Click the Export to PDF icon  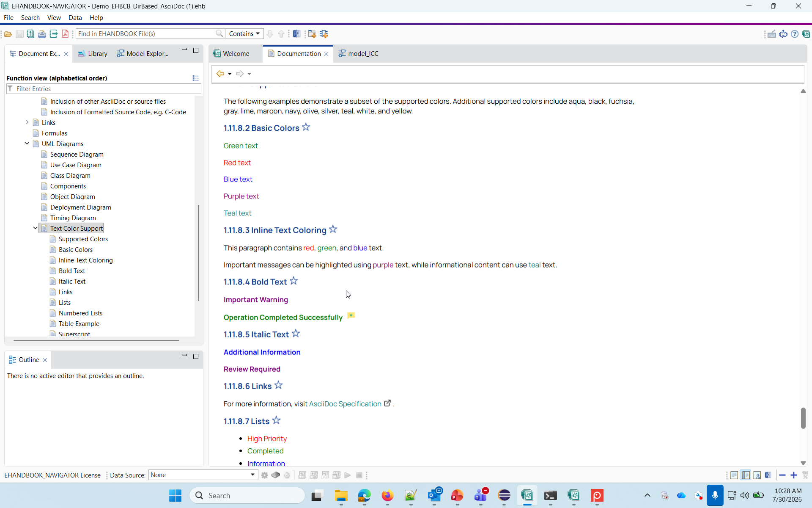pos(65,34)
